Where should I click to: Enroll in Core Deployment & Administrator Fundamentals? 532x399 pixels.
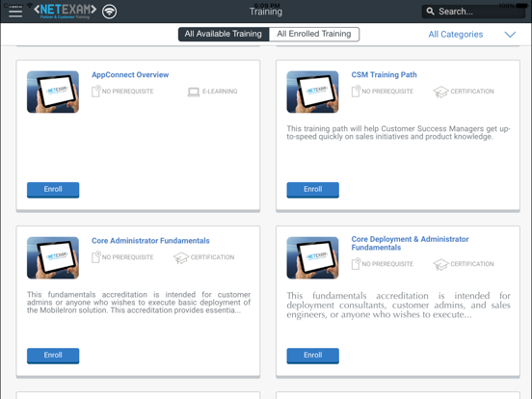coord(312,356)
